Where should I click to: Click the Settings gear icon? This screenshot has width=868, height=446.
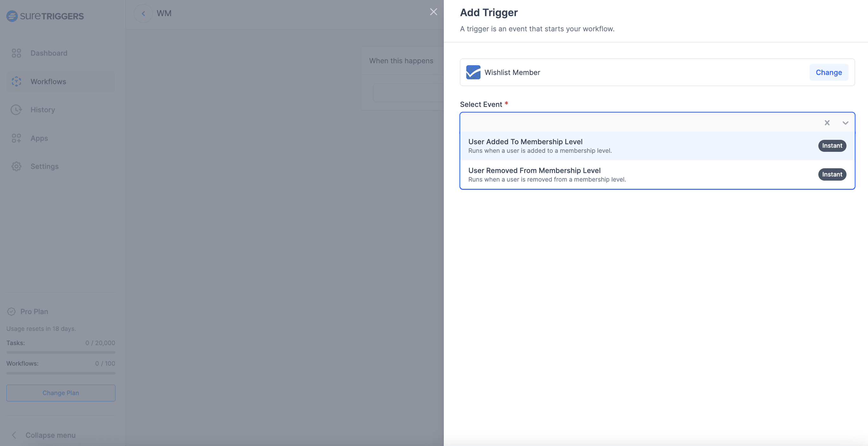(16, 166)
